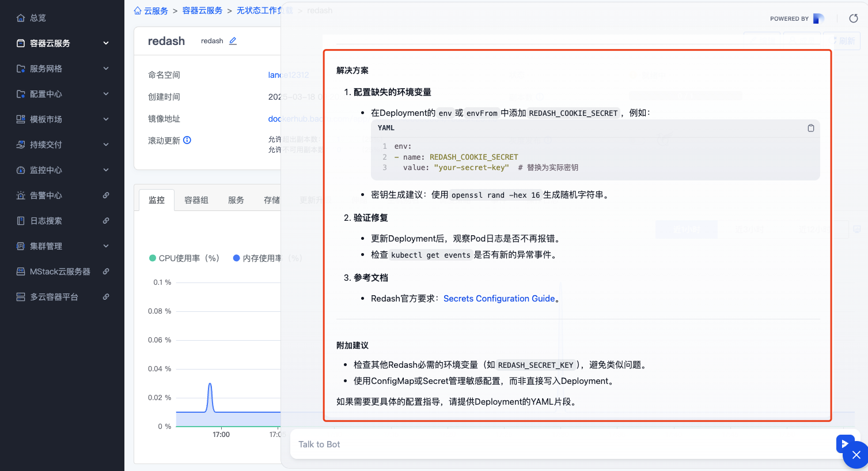The height and width of the screenshot is (471, 868).
Task: Open 告警中心 external link icon
Action: tap(106, 195)
